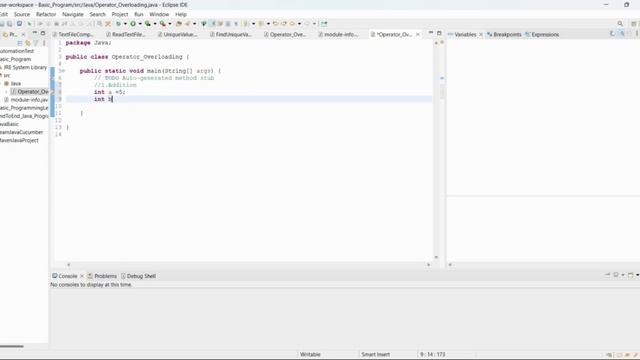Open dropdown arrow next to Debug icon
640x360 pixels.
pos(125,24)
